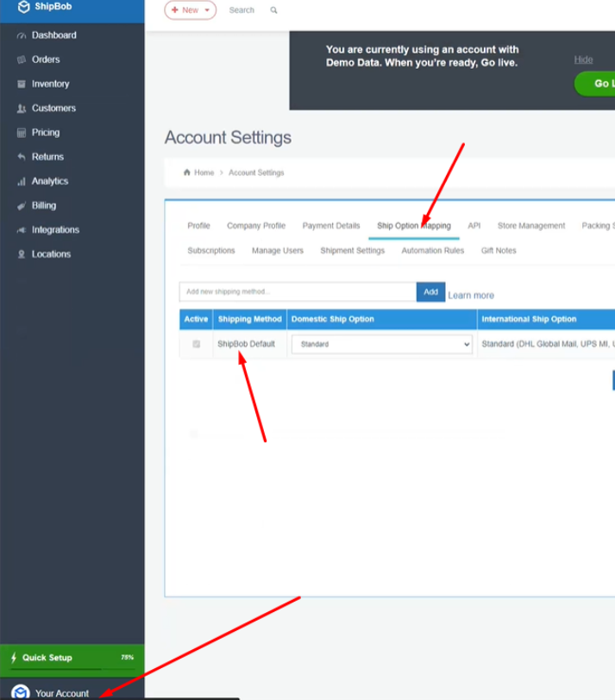Open the Gift Notes tab
Viewport: 615px width, 700px height.
pyautogui.click(x=499, y=251)
